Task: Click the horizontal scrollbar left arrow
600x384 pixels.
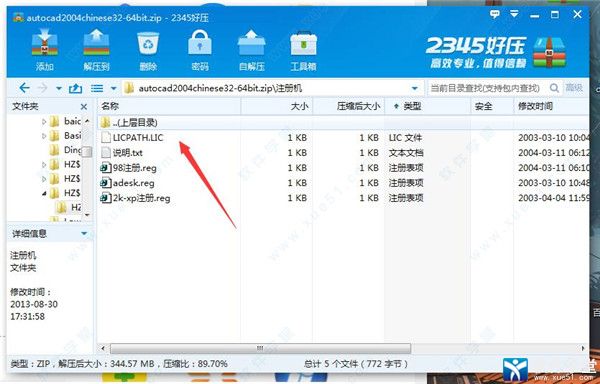Action: [x=103, y=348]
